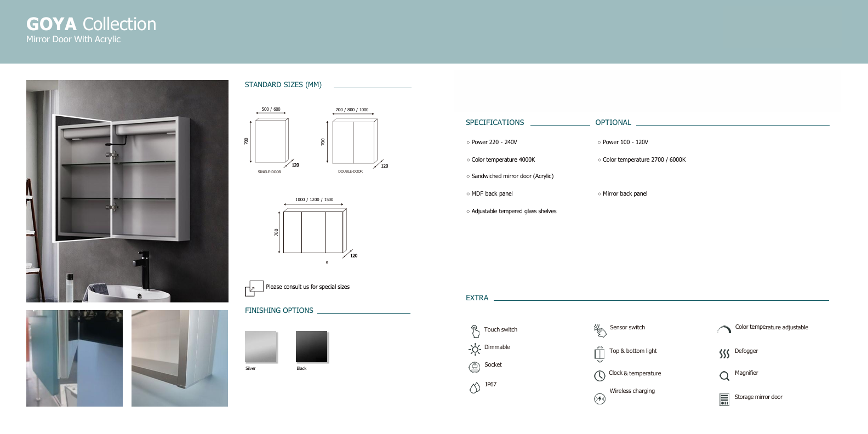Choose the Black finish swatch
This screenshot has width=868, height=434.
pos(312,347)
